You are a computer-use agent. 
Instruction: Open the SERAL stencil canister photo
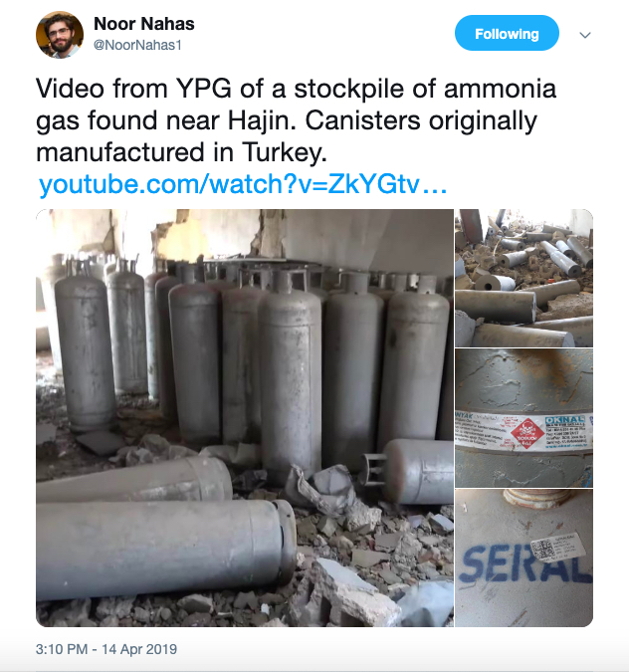coord(524,558)
